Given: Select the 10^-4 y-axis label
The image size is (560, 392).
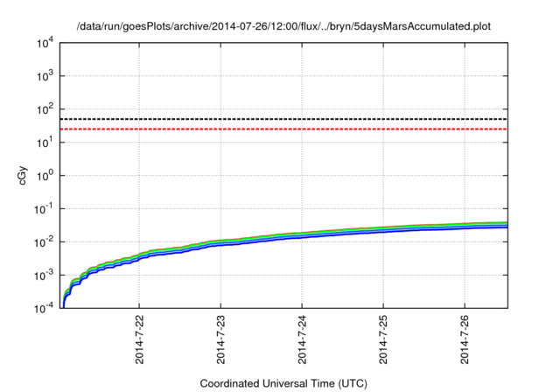Looking at the screenshot, I should click(x=44, y=308).
